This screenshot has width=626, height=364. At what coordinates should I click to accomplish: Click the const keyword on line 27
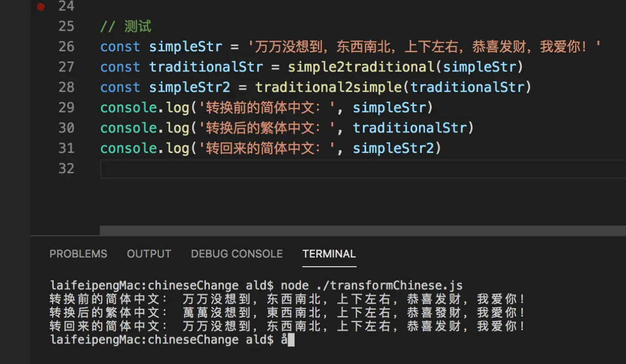point(120,67)
